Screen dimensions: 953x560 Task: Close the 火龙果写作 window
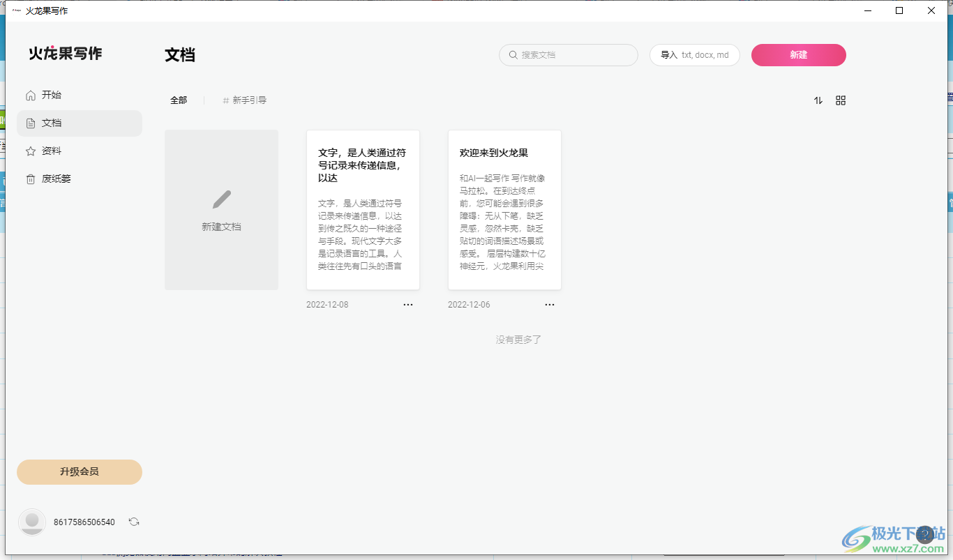tap(931, 10)
